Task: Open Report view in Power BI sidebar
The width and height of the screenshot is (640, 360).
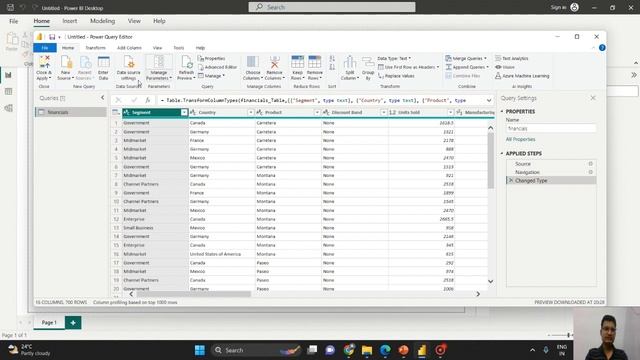Action: pyautogui.click(x=9, y=75)
